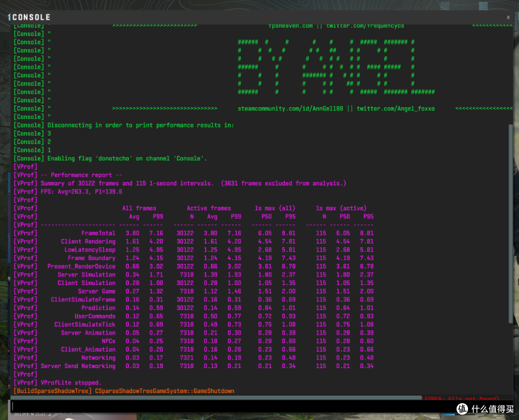The height and width of the screenshot is (420, 519).
Task: Click the Server Simulation N value 7318
Action: coord(186,275)
